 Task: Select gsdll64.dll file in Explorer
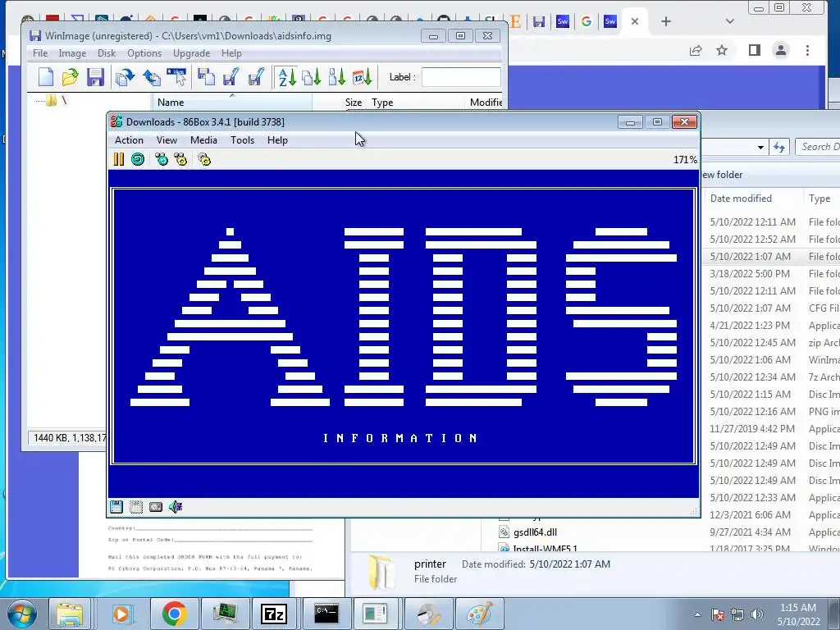pyautogui.click(x=535, y=532)
